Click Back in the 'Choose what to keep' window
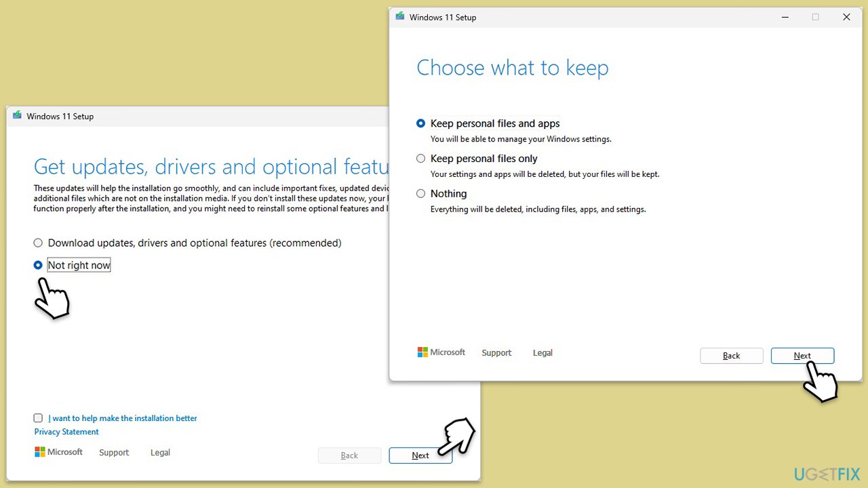The height and width of the screenshot is (488, 868). click(732, 356)
